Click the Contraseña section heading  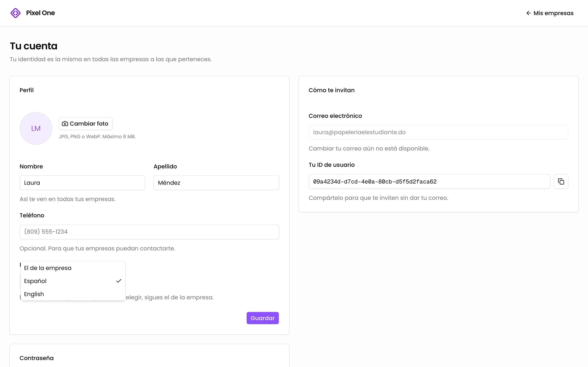coord(37,358)
